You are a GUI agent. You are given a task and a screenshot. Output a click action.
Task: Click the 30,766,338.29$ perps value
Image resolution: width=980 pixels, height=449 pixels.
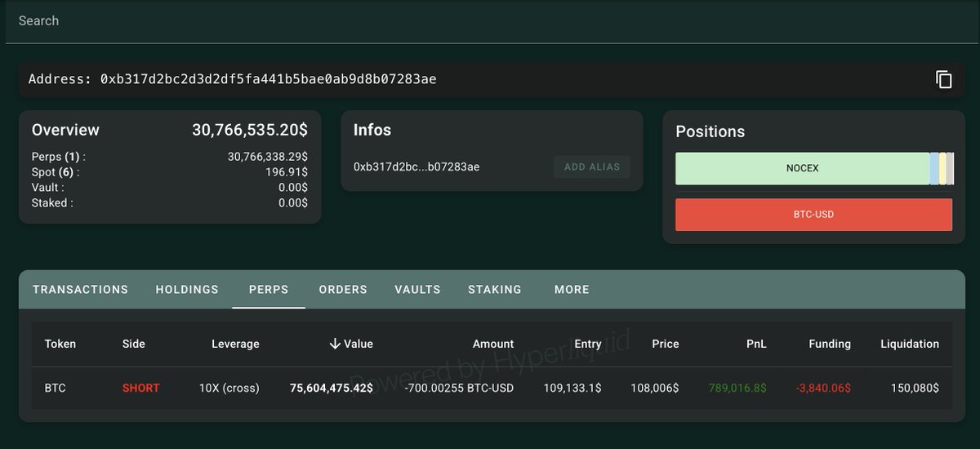tap(268, 157)
